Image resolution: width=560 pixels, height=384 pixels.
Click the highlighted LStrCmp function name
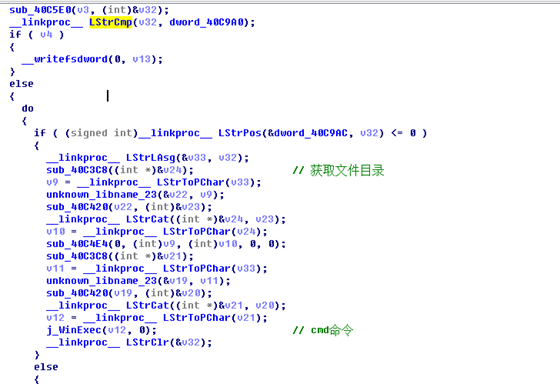click(110, 22)
